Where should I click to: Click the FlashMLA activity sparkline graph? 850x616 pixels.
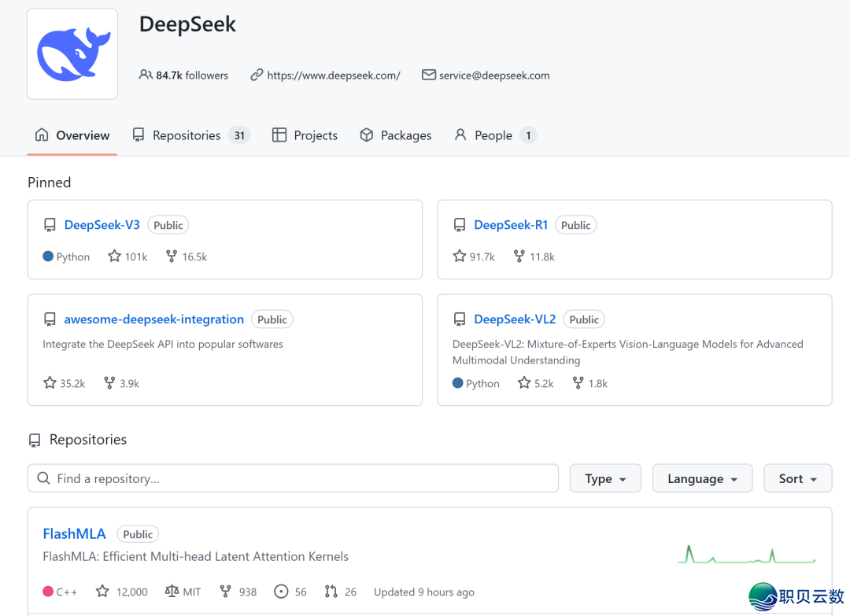point(746,555)
